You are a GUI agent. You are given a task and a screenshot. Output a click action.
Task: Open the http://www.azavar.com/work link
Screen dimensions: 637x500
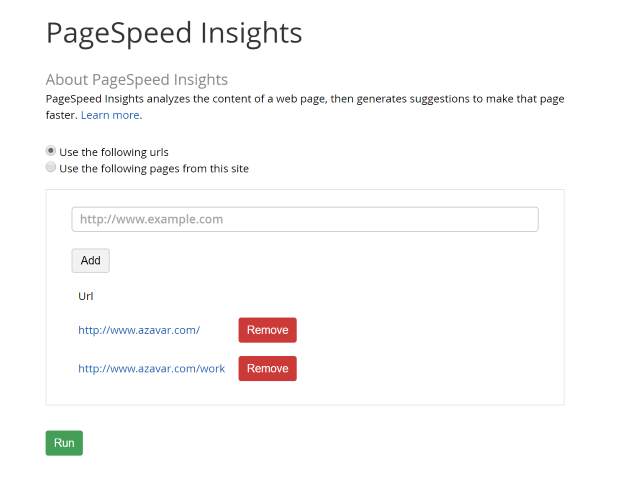click(151, 368)
